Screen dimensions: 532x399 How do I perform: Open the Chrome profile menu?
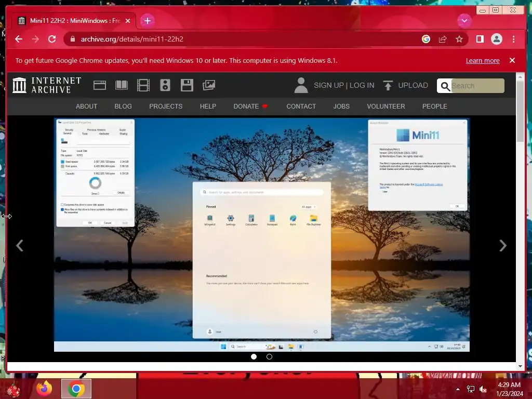(496, 39)
